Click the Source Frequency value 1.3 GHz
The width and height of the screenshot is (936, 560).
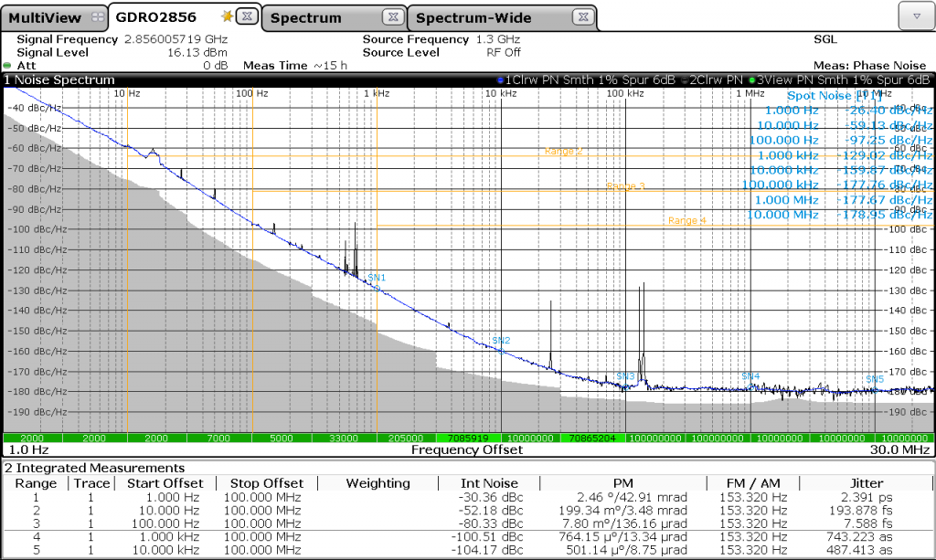pos(498,39)
